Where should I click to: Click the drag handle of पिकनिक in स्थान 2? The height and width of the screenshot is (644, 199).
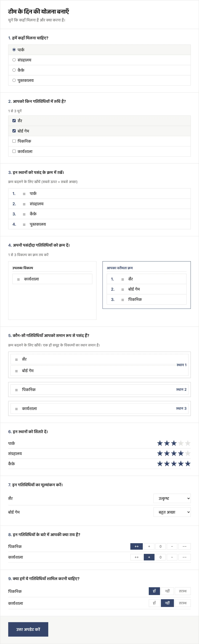click(x=16, y=390)
